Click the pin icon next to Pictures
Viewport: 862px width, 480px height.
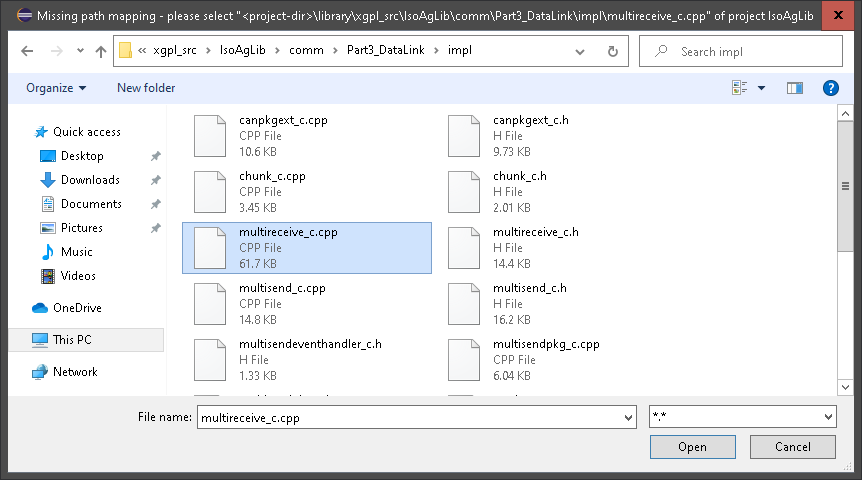pyautogui.click(x=156, y=228)
